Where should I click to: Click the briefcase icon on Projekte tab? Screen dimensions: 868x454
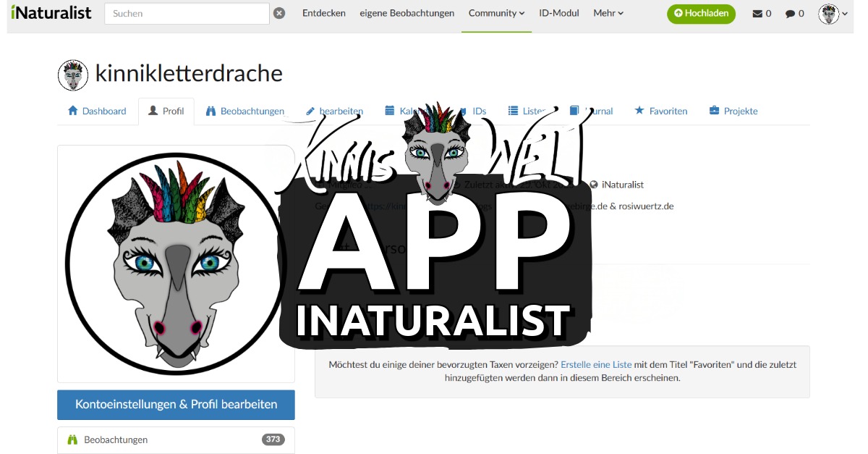point(714,111)
